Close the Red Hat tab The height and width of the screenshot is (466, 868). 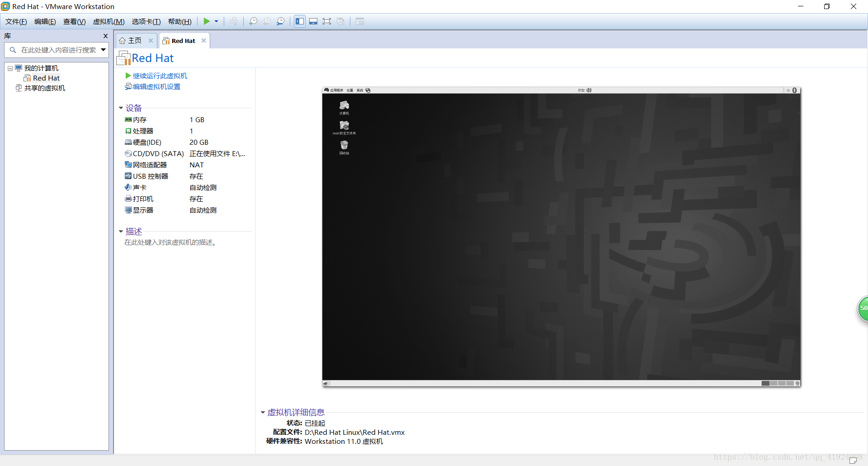[204, 41]
